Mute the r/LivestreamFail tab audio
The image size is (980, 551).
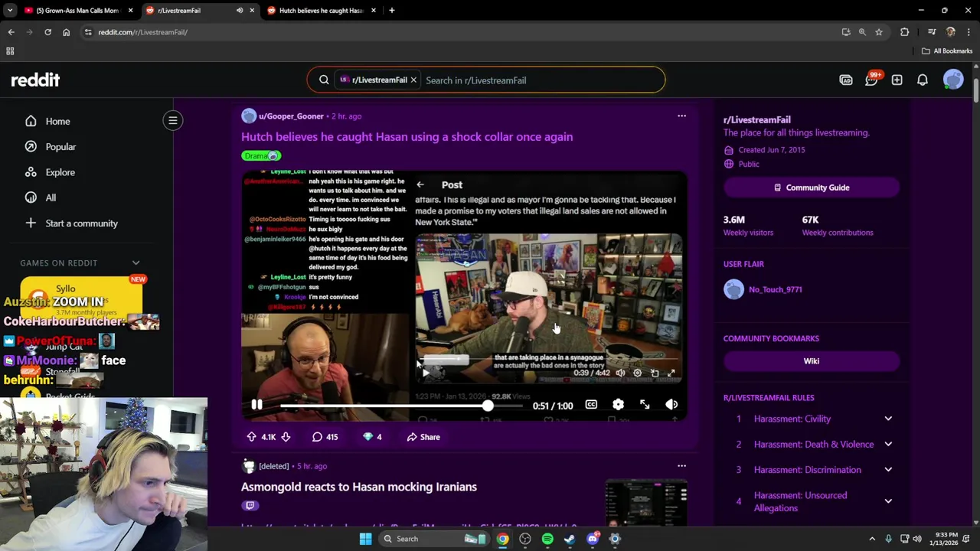point(240,11)
